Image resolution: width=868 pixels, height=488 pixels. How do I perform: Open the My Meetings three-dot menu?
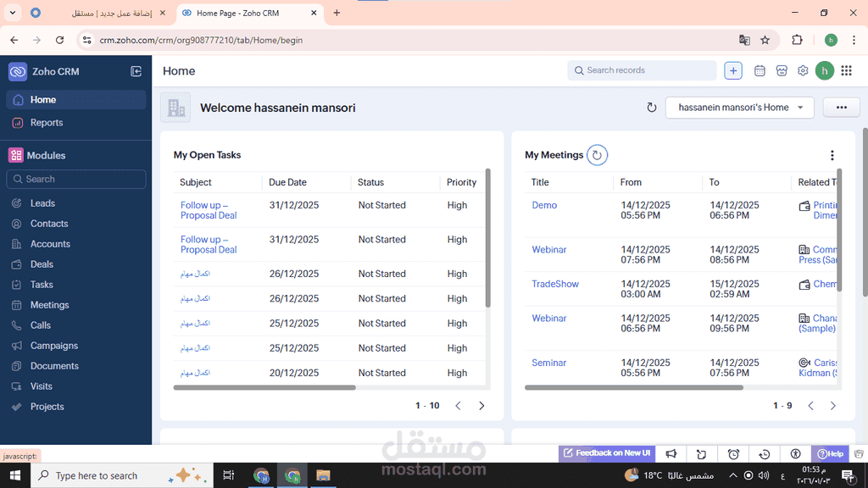click(832, 155)
